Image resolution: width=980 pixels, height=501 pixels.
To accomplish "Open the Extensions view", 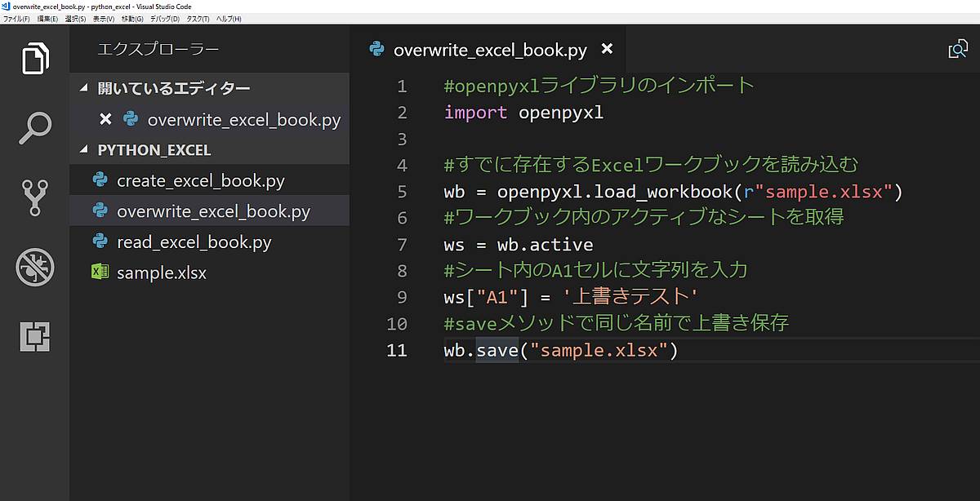I will pyautogui.click(x=33, y=335).
